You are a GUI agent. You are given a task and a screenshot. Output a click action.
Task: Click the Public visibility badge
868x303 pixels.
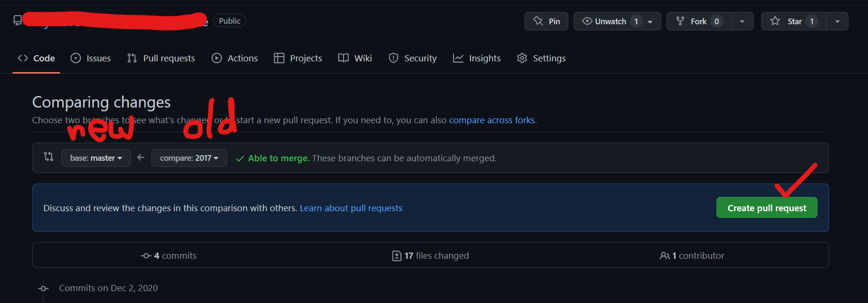click(230, 21)
